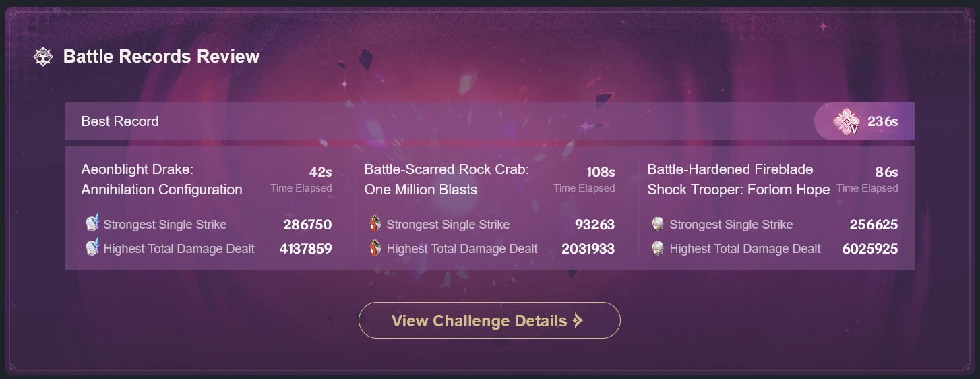Open View Challenge Details button
This screenshot has height=379, width=980.
point(489,320)
